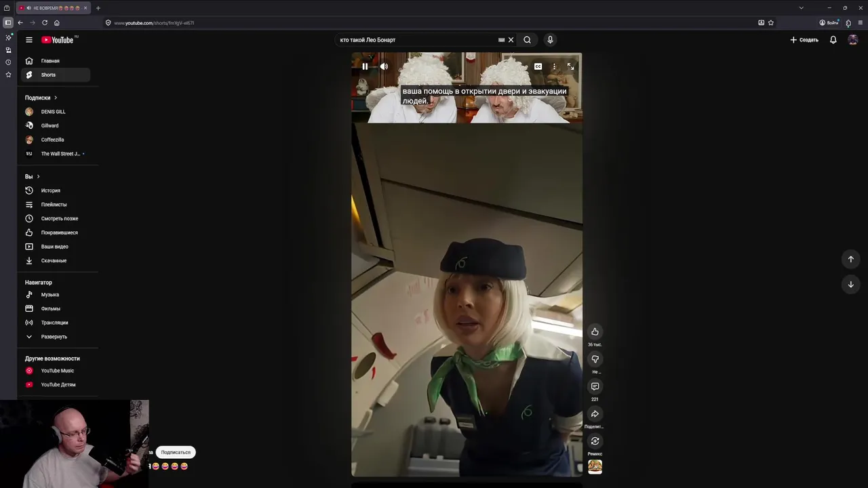Open Плейлисты in the sidebar
Screen dimensions: 868x488
click(56, 205)
